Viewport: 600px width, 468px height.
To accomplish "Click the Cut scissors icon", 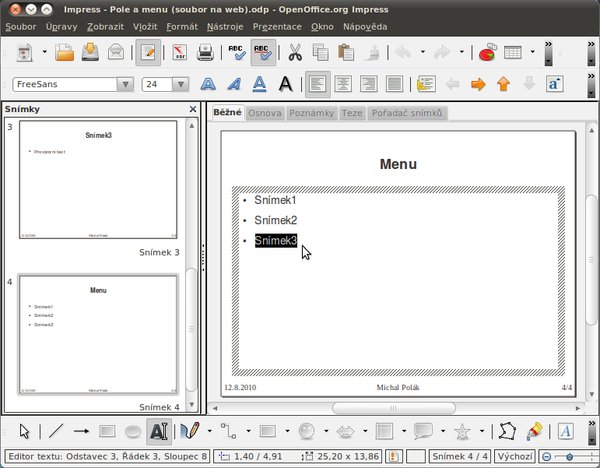I will pos(295,52).
